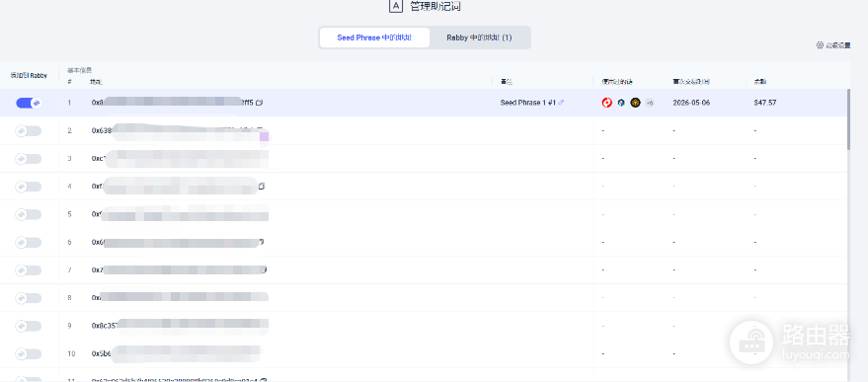The image size is (868, 382).
Task: Copy address 1 using its copy icon
Action: pyautogui.click(x=259, y=103)
